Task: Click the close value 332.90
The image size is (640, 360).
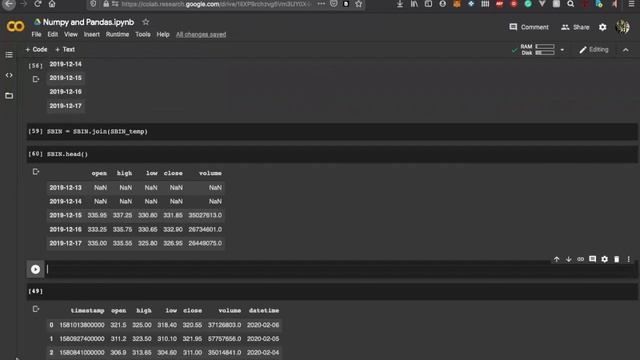Action: coord(173,229)
